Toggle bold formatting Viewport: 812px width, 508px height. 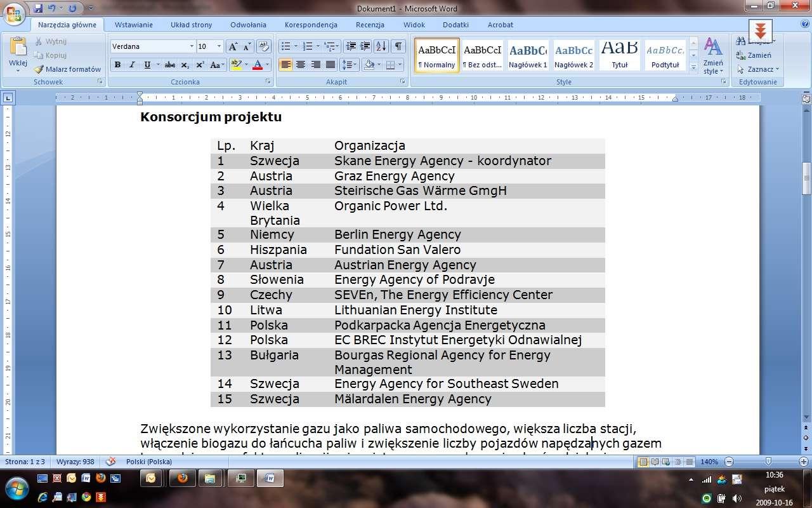click(117, 65)
